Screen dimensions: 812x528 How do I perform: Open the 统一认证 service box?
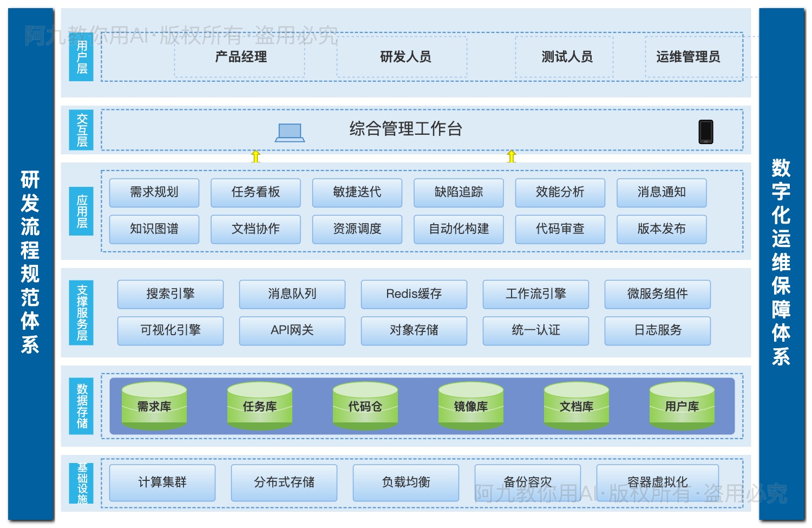point(535,330)
